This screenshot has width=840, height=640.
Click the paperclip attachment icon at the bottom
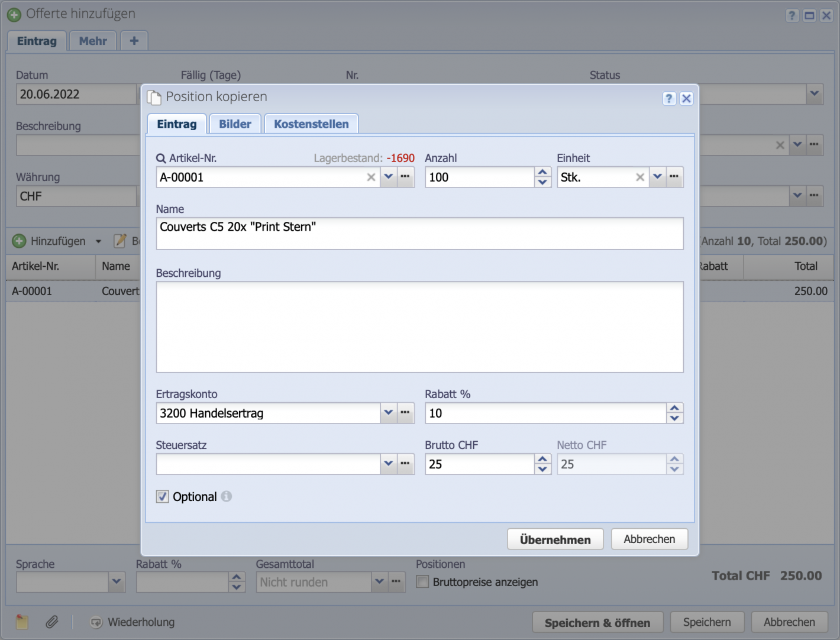(51, 622)
